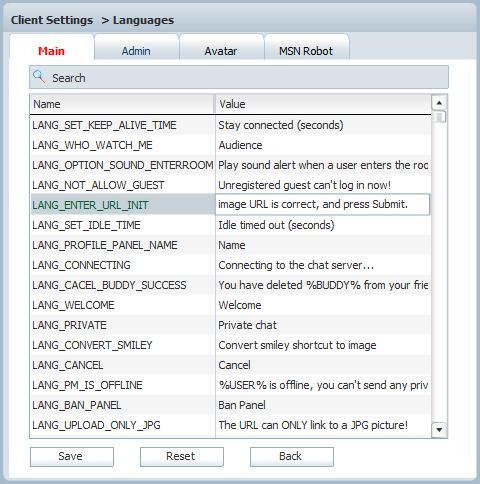Edit the LANG_ENTER_URL_INIT value text box

pos(322,204)
